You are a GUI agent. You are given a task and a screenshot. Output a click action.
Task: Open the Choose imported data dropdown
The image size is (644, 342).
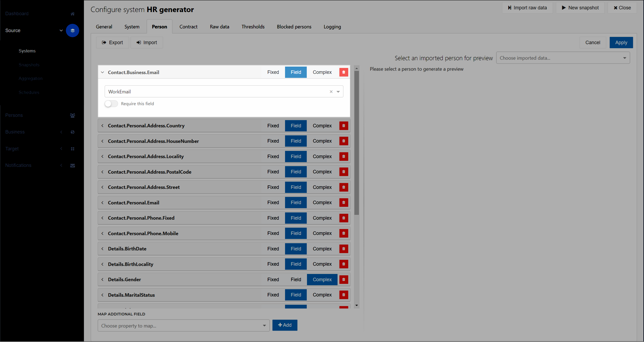click(563, 58)
